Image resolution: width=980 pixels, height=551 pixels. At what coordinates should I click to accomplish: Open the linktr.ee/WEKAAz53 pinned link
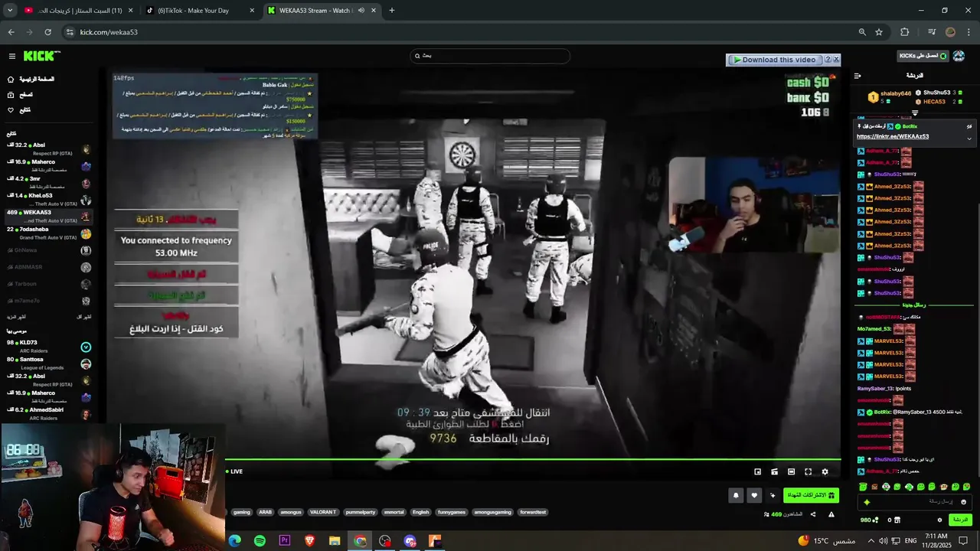[893, 136]
